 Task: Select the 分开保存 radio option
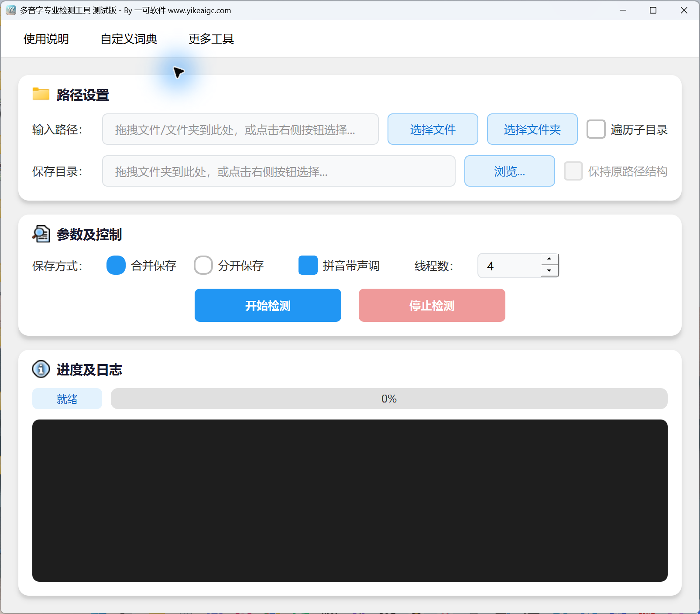pyautogui.click(x=203, y=265)
